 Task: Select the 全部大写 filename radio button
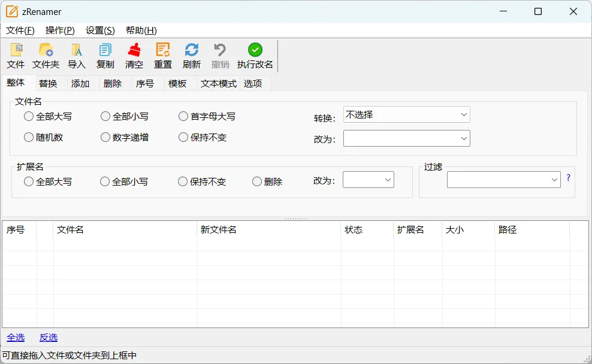coord(28,116)
